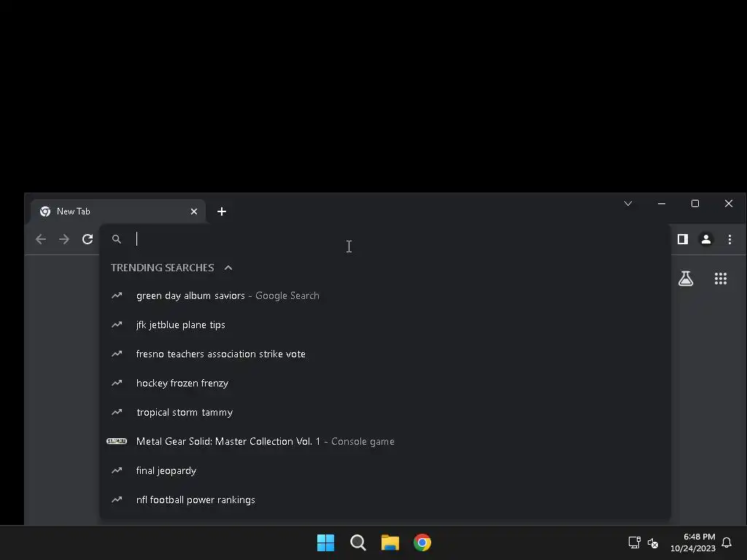Open the Chrome profile avatar menu
The width and height of the screenshot is (747, 560).
[x=706, y=239]
